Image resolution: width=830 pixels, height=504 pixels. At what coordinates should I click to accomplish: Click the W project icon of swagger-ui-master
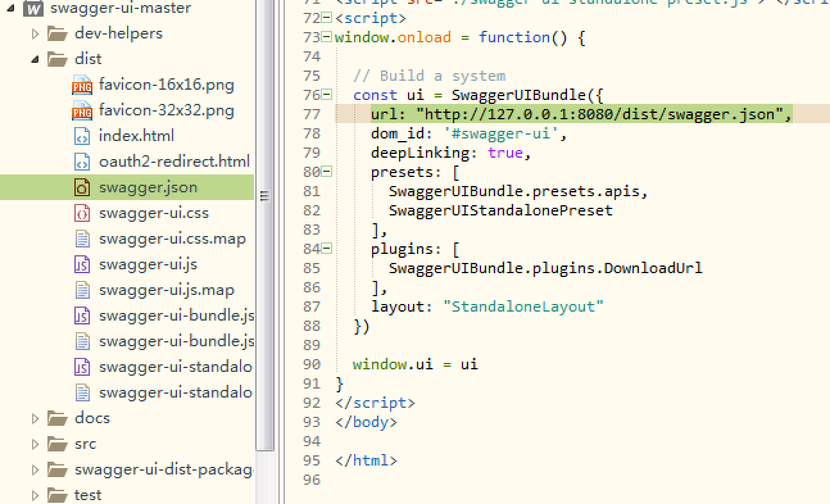tap(33, 8)
